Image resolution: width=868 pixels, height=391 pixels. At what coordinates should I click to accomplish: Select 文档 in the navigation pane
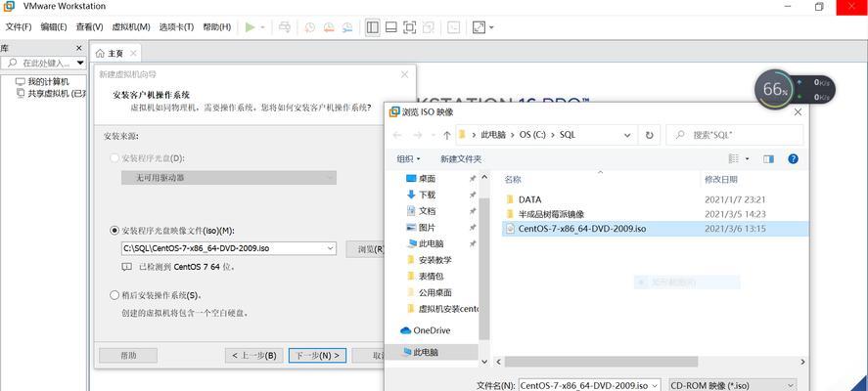[428, 211]
